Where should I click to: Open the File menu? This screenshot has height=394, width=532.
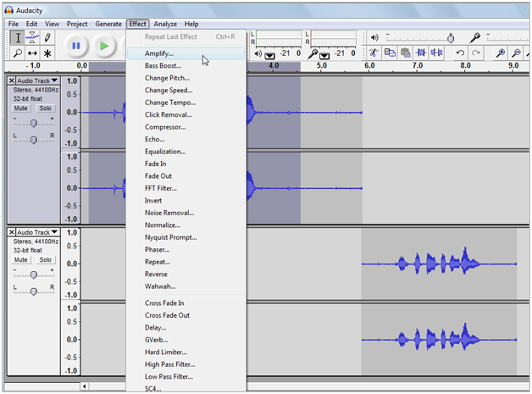tap(14, 24)
